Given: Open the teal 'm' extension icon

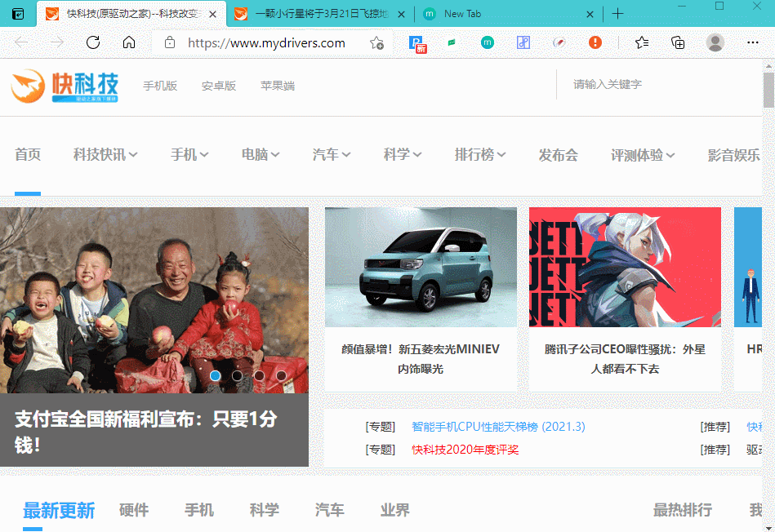Looking at the screenshot, I should (x=486, y=42).
